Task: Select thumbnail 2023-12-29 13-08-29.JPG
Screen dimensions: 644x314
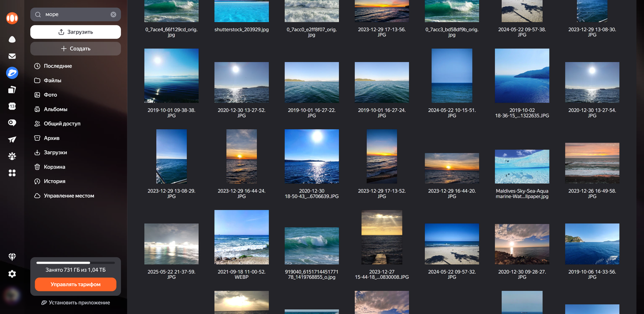Action: click(171, 156)
